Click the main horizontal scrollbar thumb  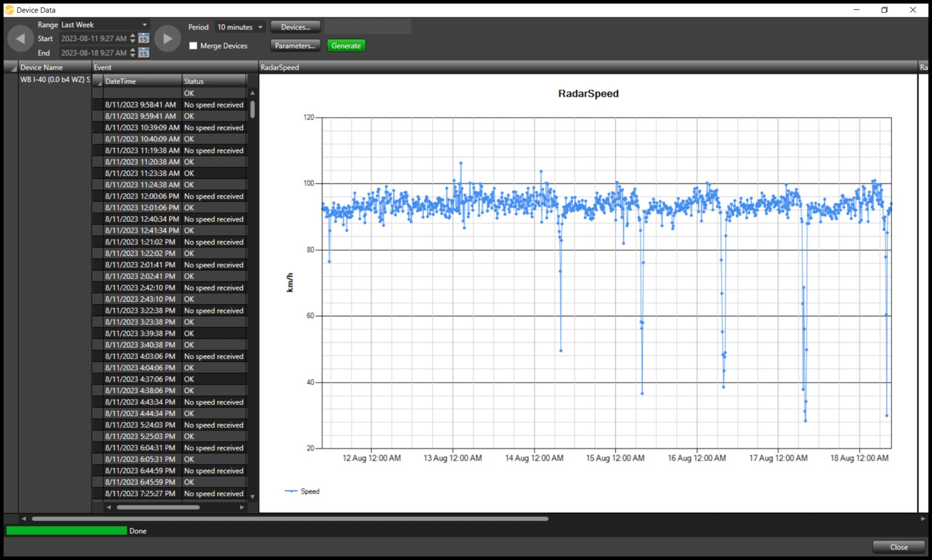[x=290, y=519]
